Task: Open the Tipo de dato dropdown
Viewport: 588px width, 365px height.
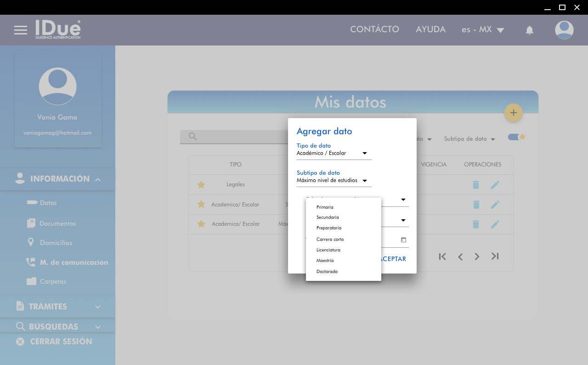Action: coord(334,153)
